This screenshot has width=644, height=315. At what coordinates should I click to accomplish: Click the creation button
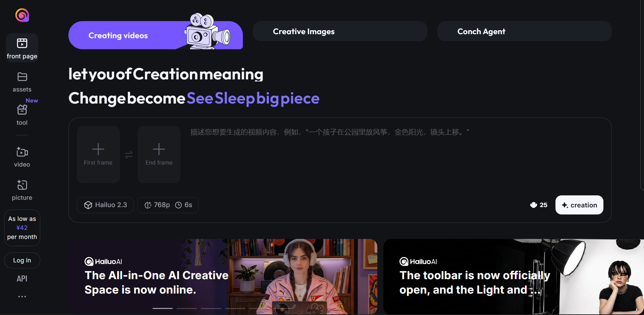[x=579, y=205]
